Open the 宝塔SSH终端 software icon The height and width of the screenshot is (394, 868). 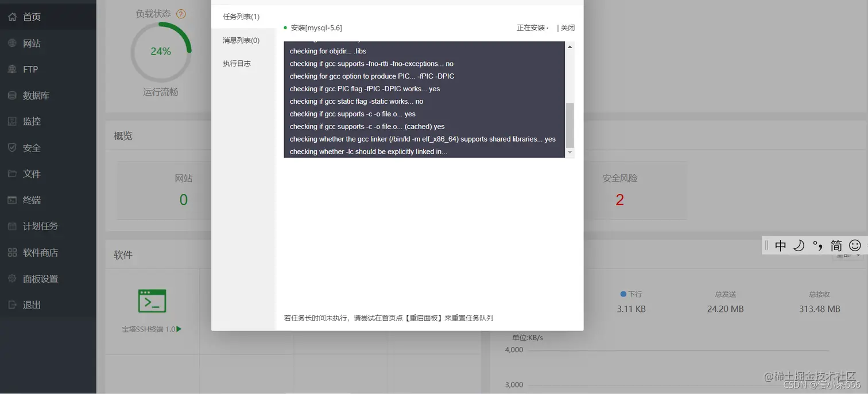pyautogui.click(x=152, y=301)
